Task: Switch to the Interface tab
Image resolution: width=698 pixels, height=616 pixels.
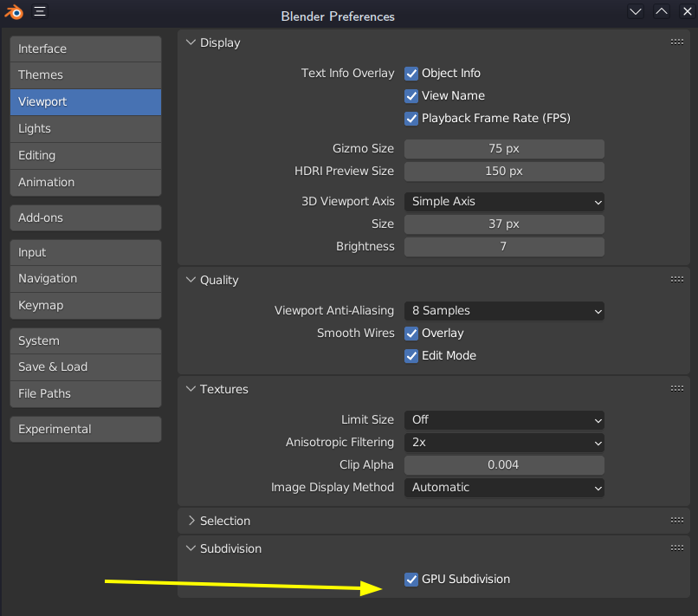Action: point(86,49)
